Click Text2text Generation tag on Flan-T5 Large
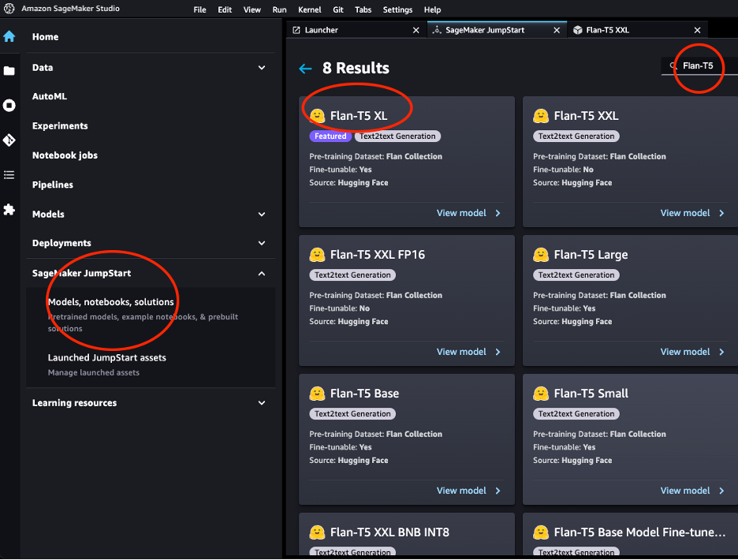Image resolution: width=738 pixels, height=560 pixels. (x=576, y=275)
